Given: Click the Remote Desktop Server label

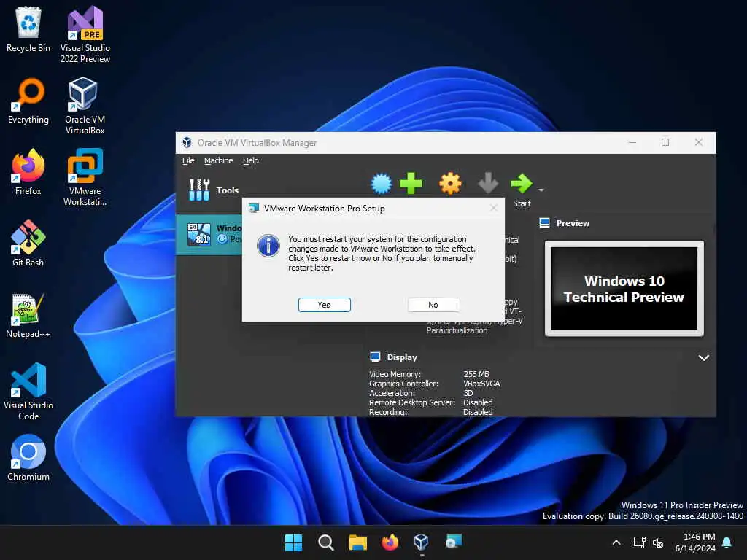Looking at the screenshot, I should [x=412, y=402].
